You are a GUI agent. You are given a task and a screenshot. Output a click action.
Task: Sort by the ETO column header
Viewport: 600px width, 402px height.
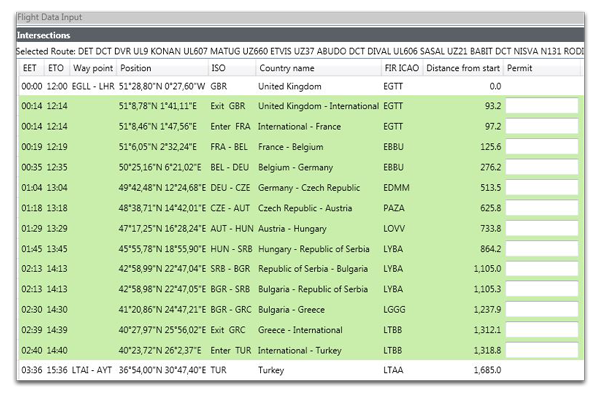coord(56,68)
